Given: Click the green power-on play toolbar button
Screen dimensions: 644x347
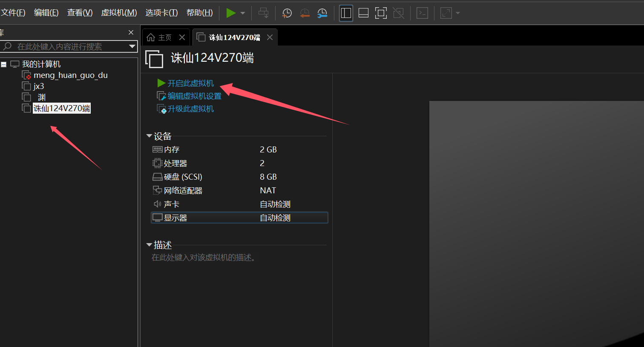Looking at the screenshot, I should 231,13.
